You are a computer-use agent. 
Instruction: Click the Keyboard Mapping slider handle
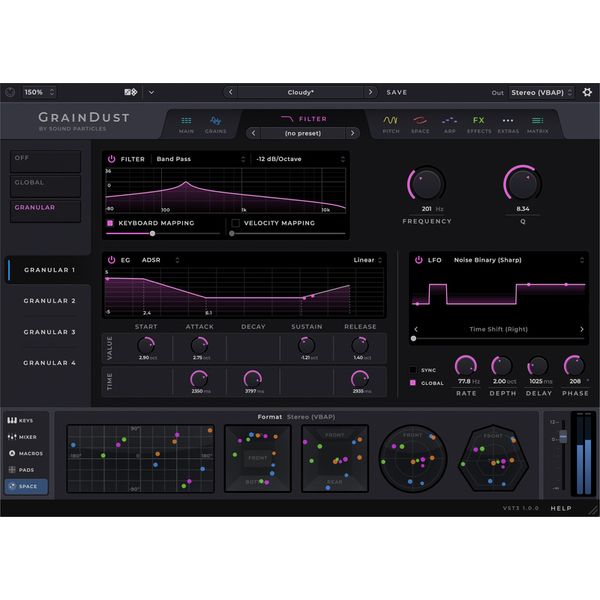click(152, 233)
